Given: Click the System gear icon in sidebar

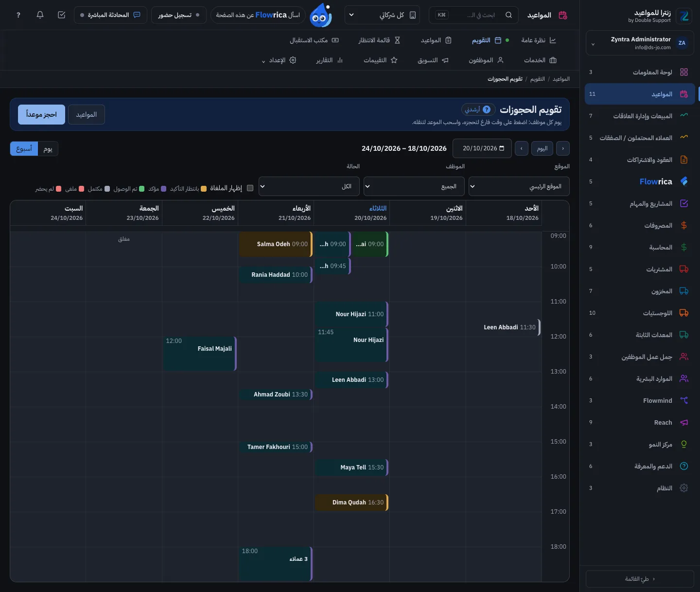Looking at the screenshot, I should (684, 488).
